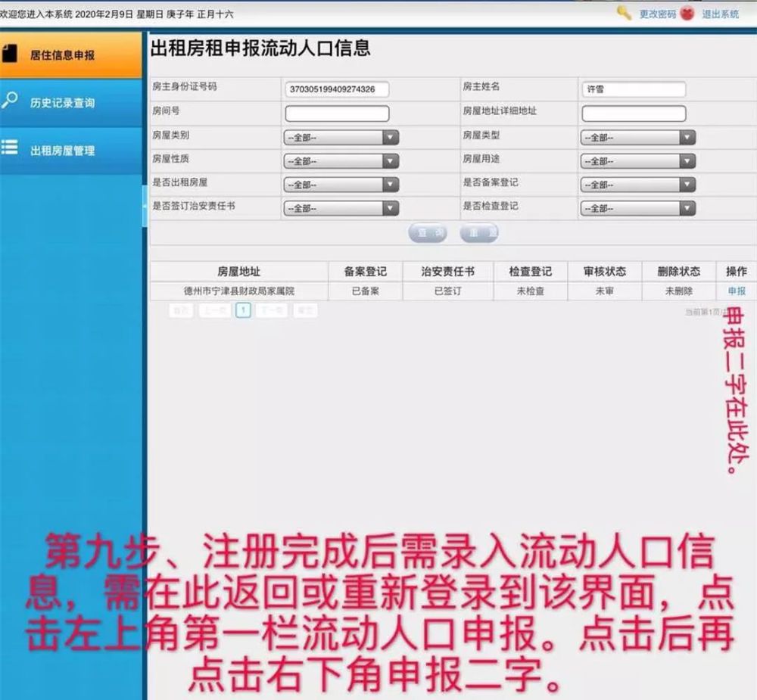Screen dimensions: 757x700
Task: Click the 已签订 cell
Action: pos(448,291)
